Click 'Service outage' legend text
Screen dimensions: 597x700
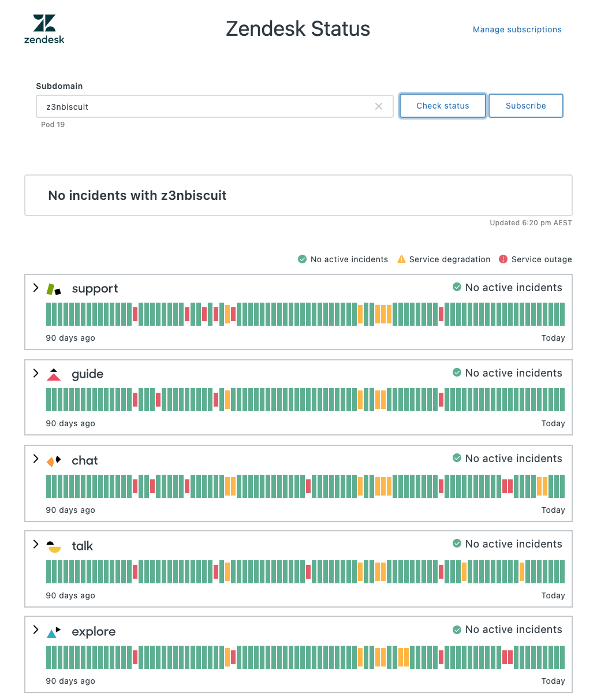point(542,259)
